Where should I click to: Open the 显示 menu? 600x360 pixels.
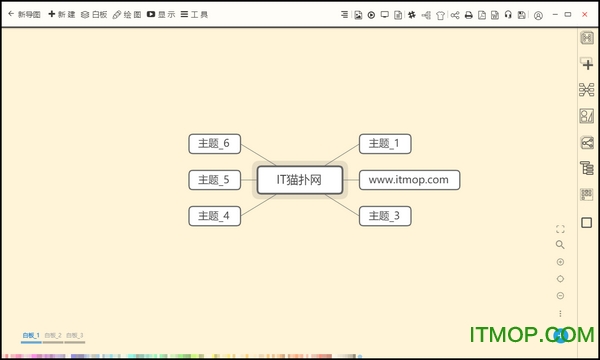point(161,15)
